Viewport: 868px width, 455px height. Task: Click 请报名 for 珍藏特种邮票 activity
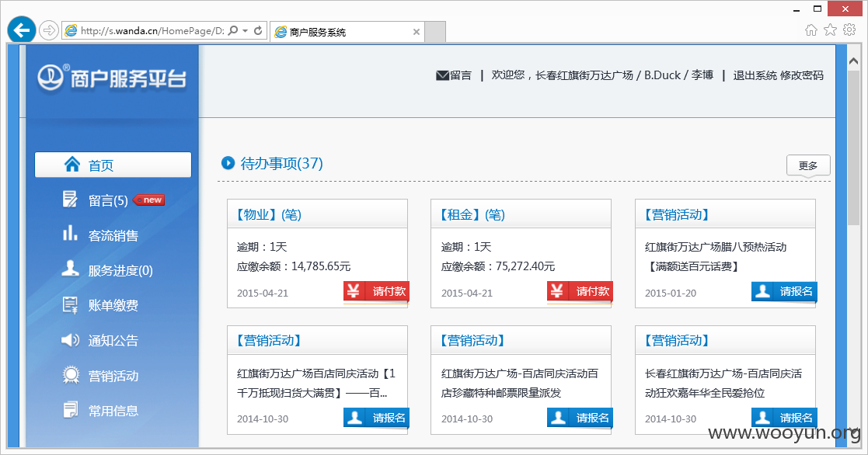pyautogui.click(x=580, y=418)
